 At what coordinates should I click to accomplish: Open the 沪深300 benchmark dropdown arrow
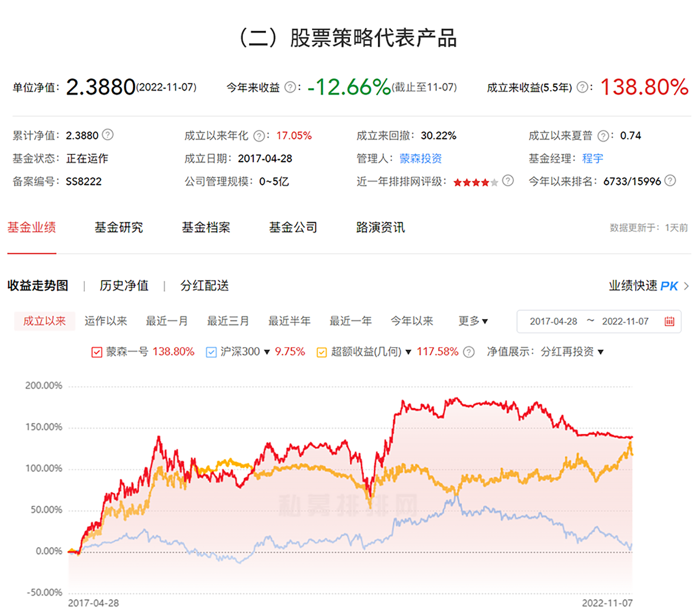[267, 352]
